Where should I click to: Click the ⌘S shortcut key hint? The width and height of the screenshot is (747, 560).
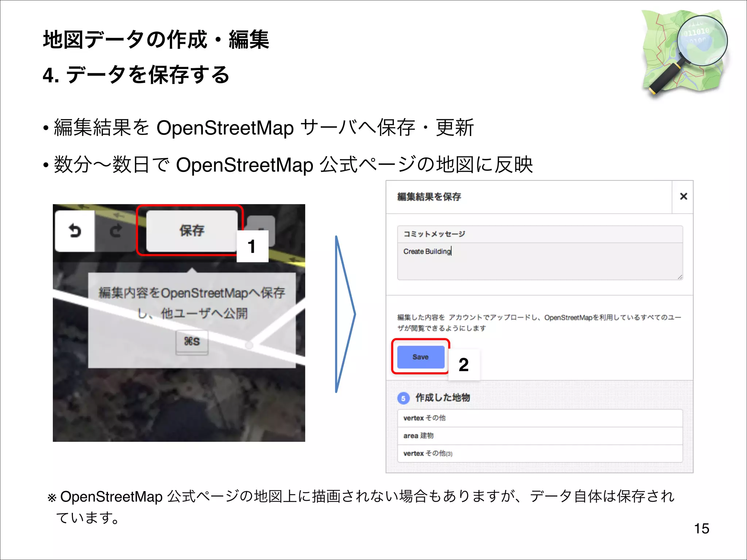point(192,342)
